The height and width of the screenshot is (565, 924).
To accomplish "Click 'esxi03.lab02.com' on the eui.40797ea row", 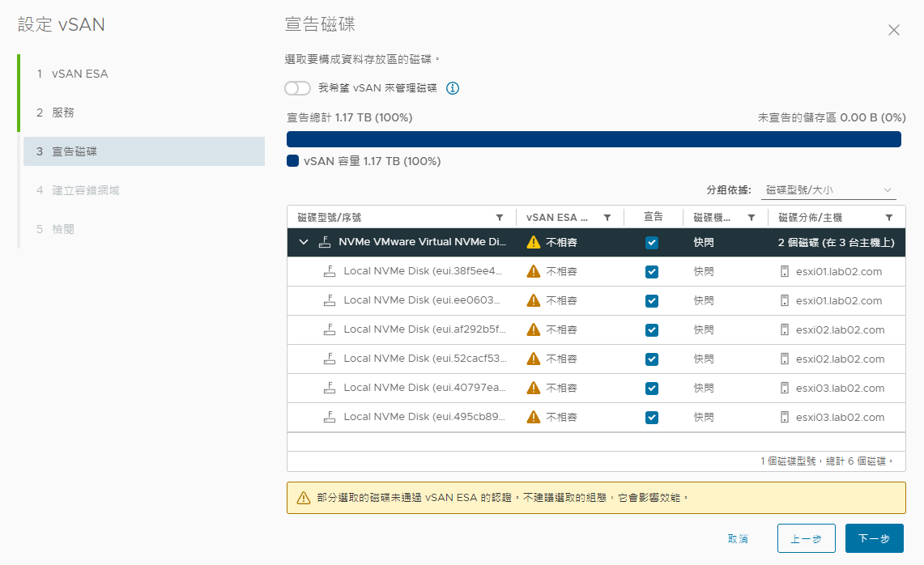I will click(841, 389).
